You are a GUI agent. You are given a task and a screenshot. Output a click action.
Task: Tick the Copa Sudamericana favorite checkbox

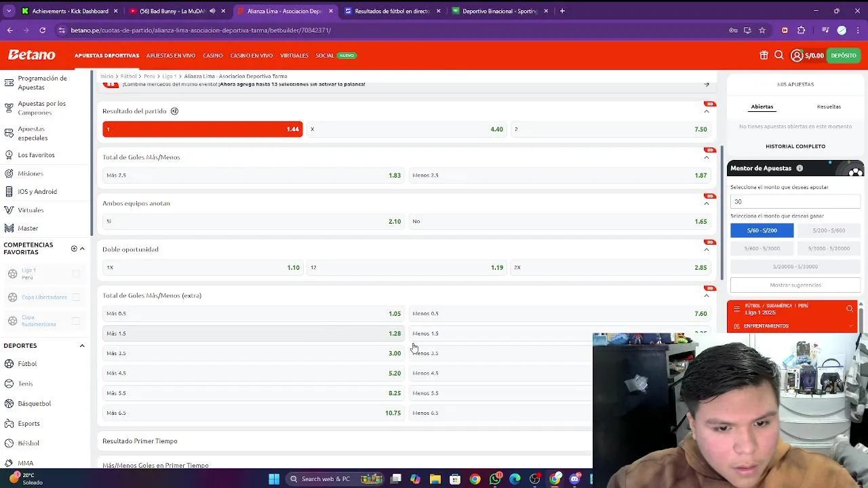pyautogui.click(x=76, y=321)
